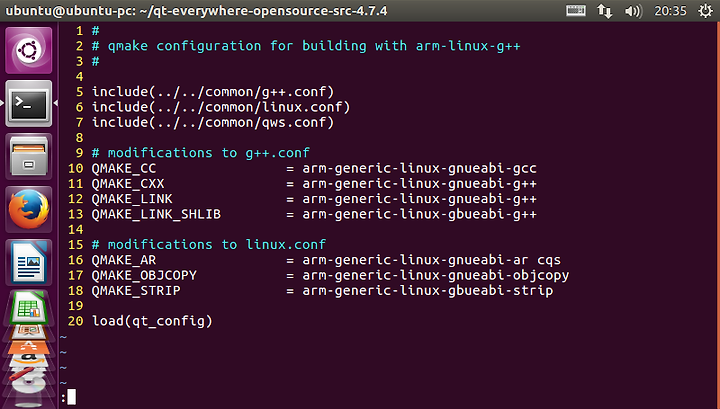This screenshot has width=720, height=409.
Task: Click misspelled value 'arm-generic-linux-gbueabi-g++'
Action: [x=419, y=214]
